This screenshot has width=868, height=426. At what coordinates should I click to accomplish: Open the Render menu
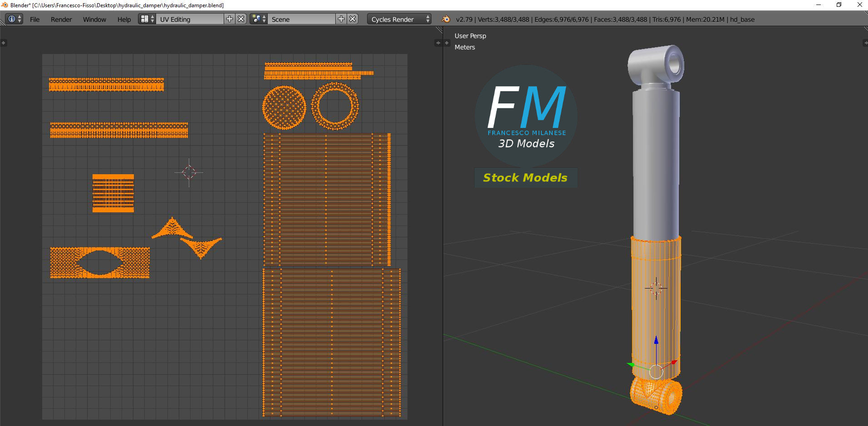(61, 19)
